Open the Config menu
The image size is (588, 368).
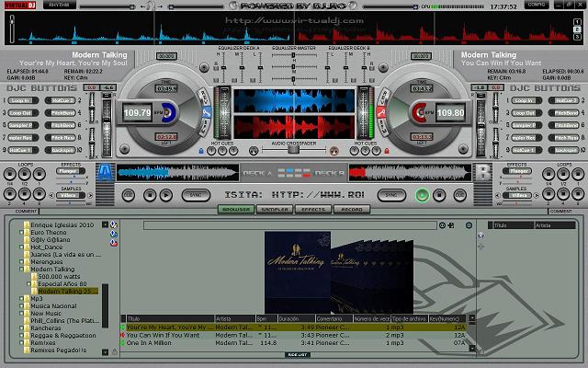click(x=537, y=5)
